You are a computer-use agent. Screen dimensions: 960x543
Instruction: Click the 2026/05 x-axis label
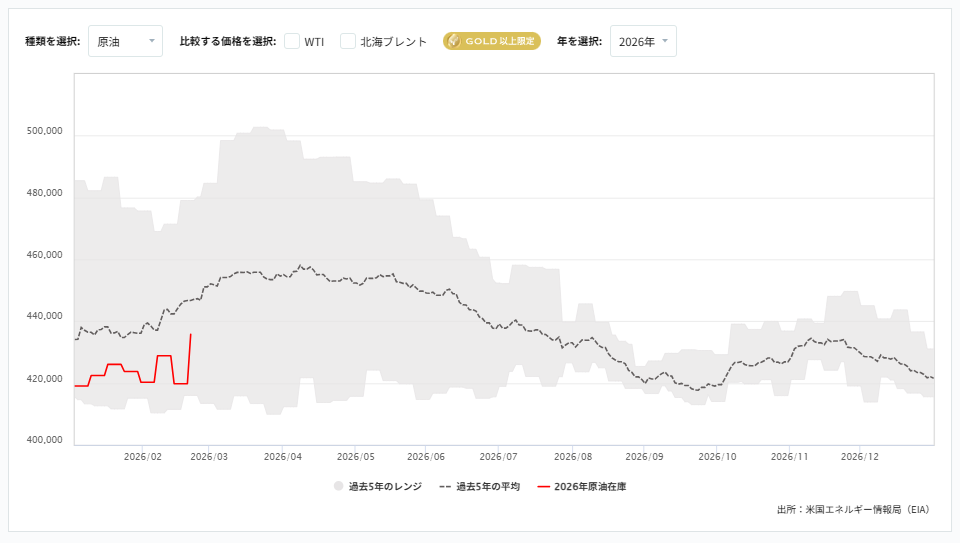pyautogui.click(x=356, y=457)
